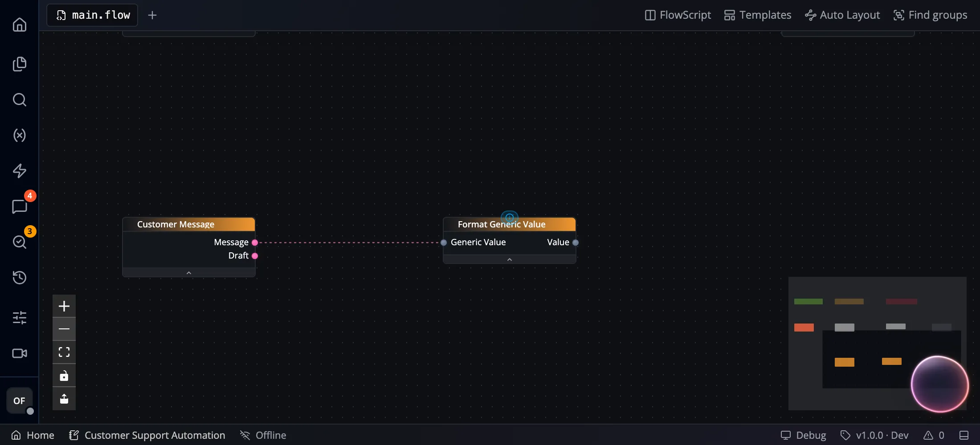Click the Value output port

576,243
